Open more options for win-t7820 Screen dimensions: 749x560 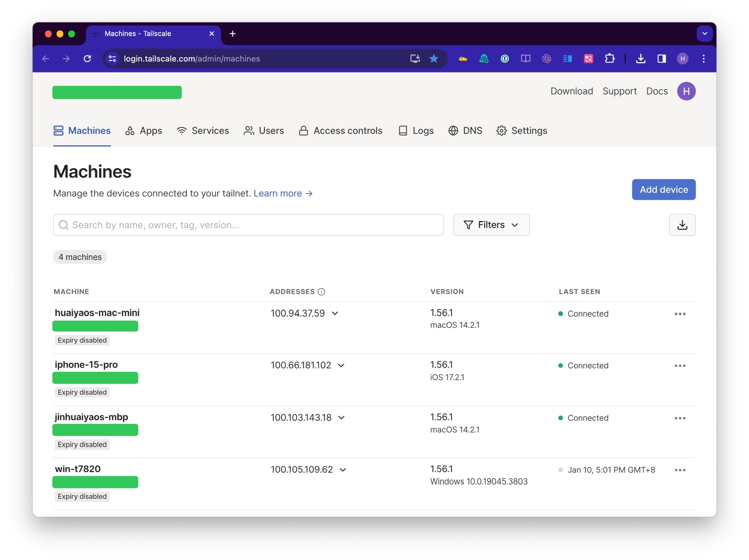pyautogui.click(x=680, y=470)
